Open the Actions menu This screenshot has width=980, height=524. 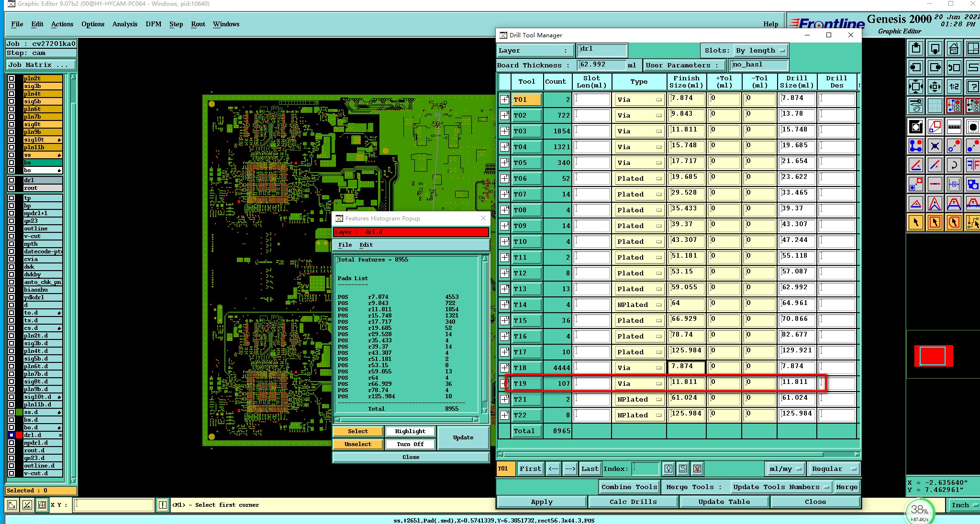click(x=62, y=24)
